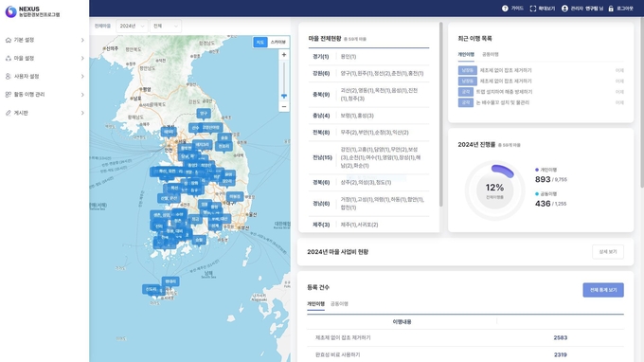644x362 pixels.
Task: Select 공동이행 tab in recent list
Action: (x=490, y=54)
